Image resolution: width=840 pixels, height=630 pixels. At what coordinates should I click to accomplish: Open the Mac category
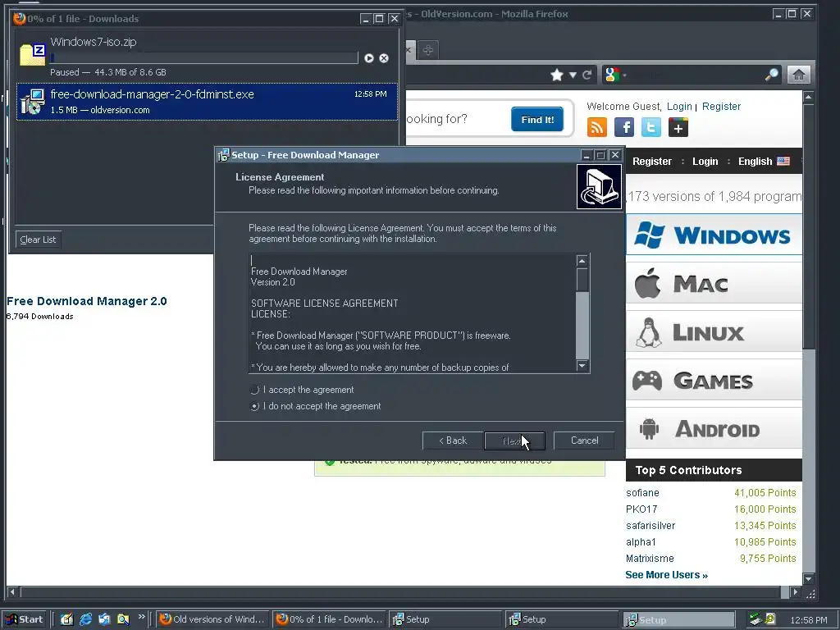pyautogui.click(x=714, y=283)
